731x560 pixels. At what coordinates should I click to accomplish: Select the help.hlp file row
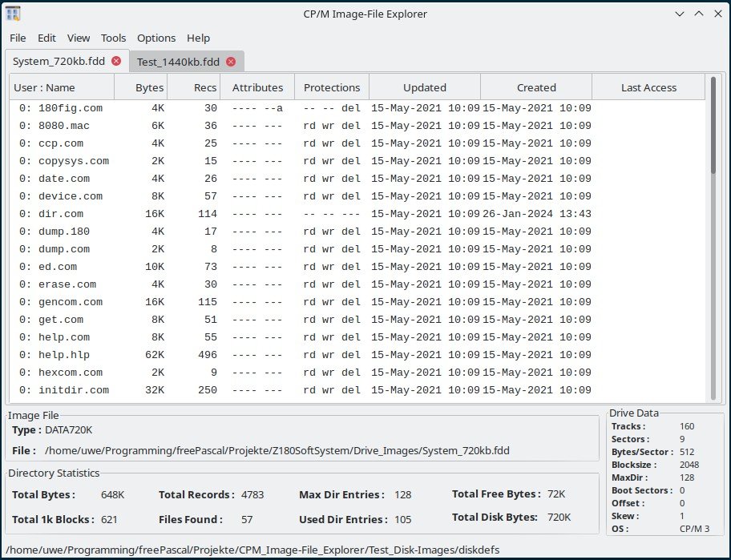357,355
